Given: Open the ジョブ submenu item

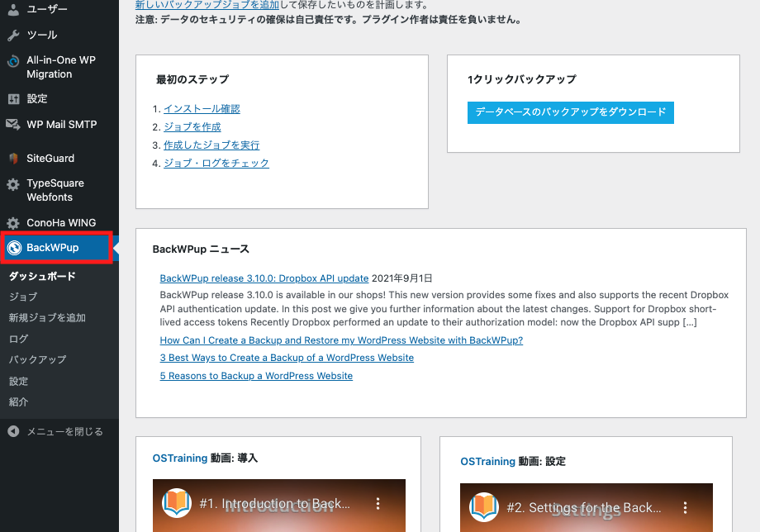Looking at the screenshot, I should coord(23,297).
